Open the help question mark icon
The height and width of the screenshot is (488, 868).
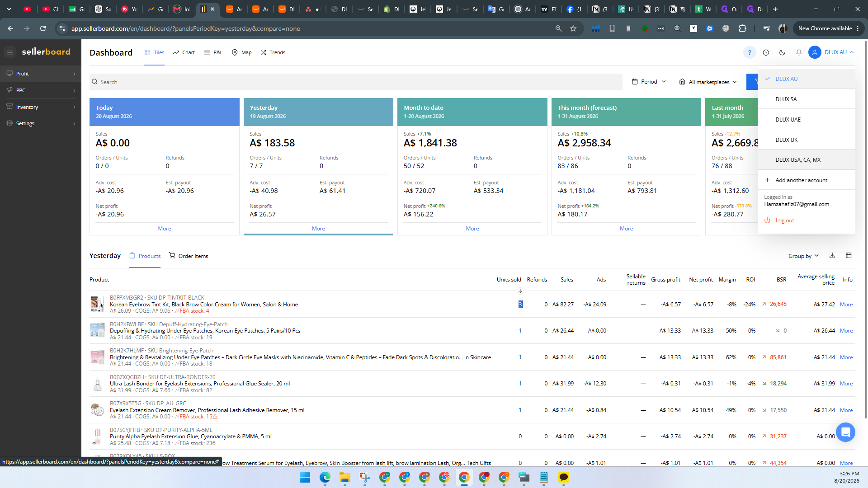click(750, 52)
